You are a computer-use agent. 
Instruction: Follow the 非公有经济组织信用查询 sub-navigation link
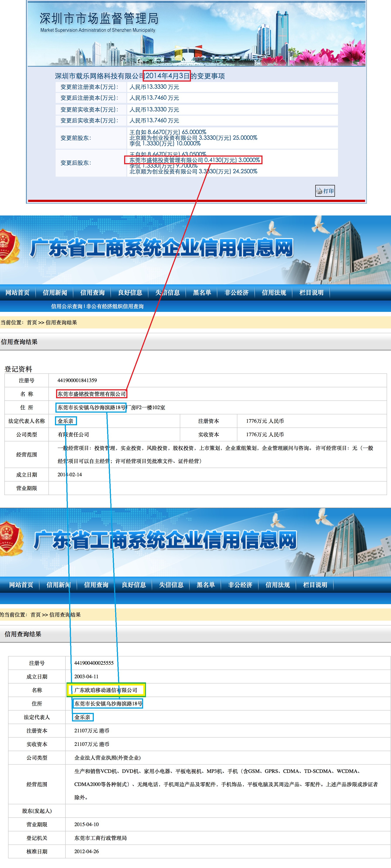click(x=115, y=306)
